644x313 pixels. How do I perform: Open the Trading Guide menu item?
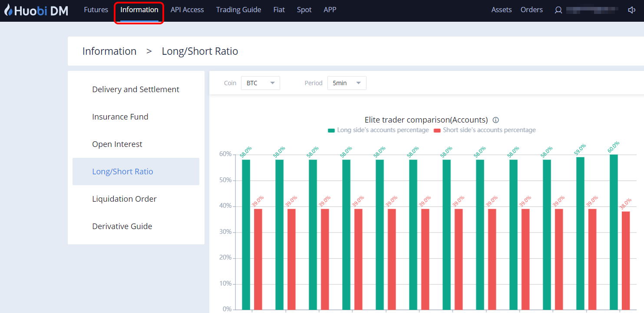coord(239,10)
